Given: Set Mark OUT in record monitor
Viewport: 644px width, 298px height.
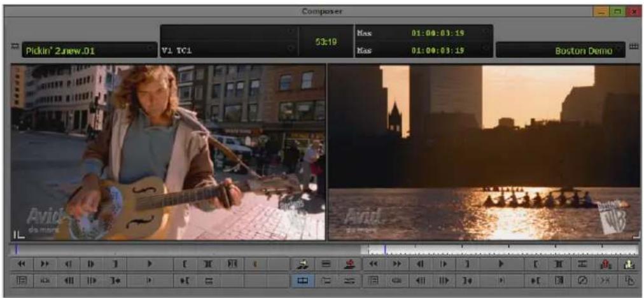Looking at the screenshot, I should click(x=468, y=264).
